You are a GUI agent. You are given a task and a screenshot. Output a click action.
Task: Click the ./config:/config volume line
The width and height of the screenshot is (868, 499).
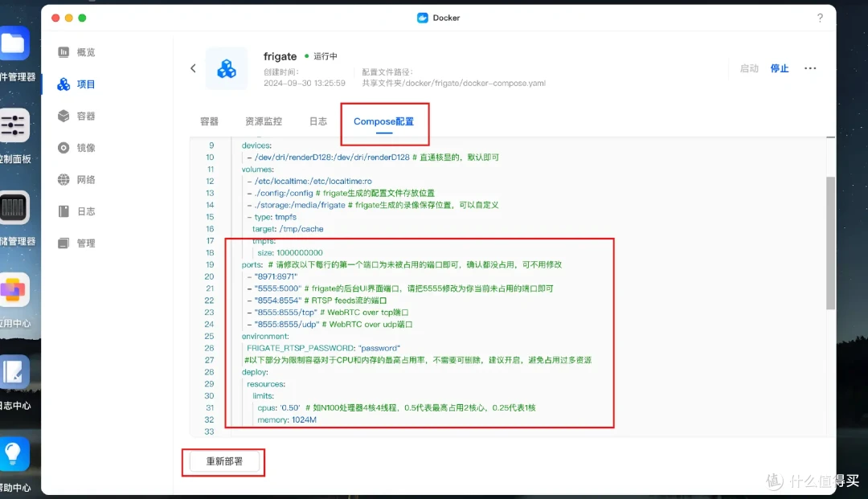341,193
